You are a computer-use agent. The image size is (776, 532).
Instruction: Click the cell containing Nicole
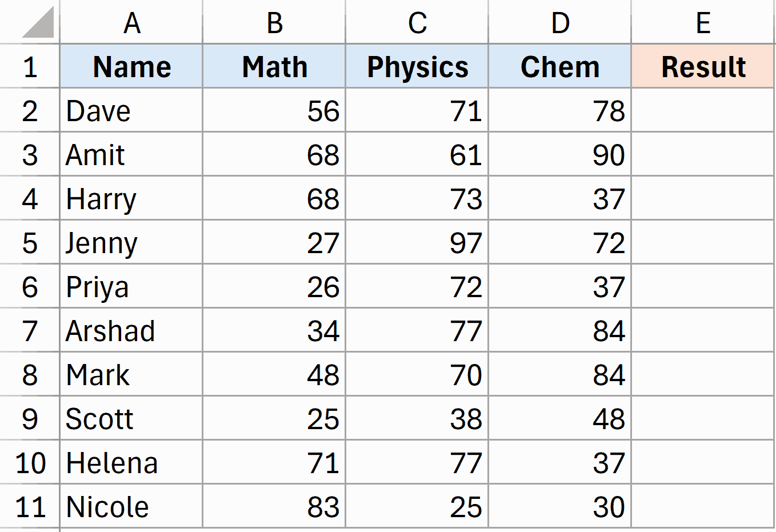coord(131,506)
